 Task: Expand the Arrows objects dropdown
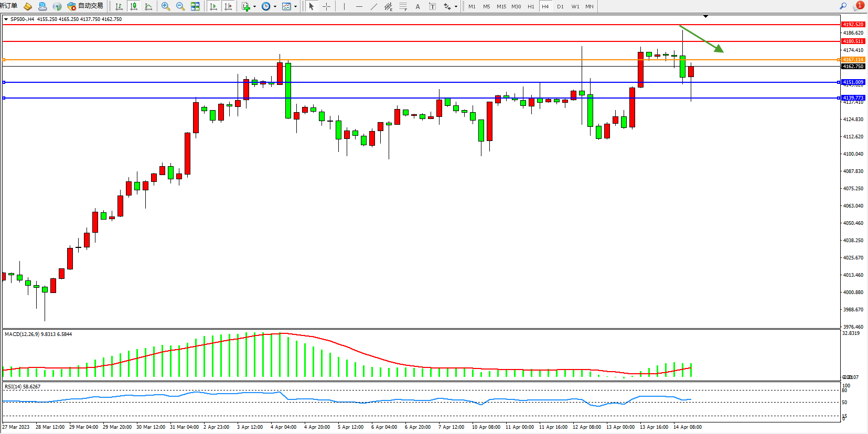click(x=456, y=7)
